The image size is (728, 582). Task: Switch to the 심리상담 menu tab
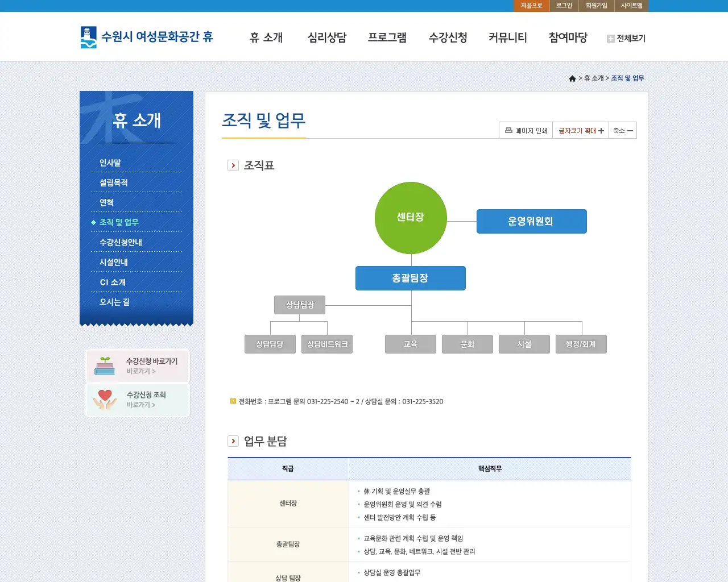[326, 38]
